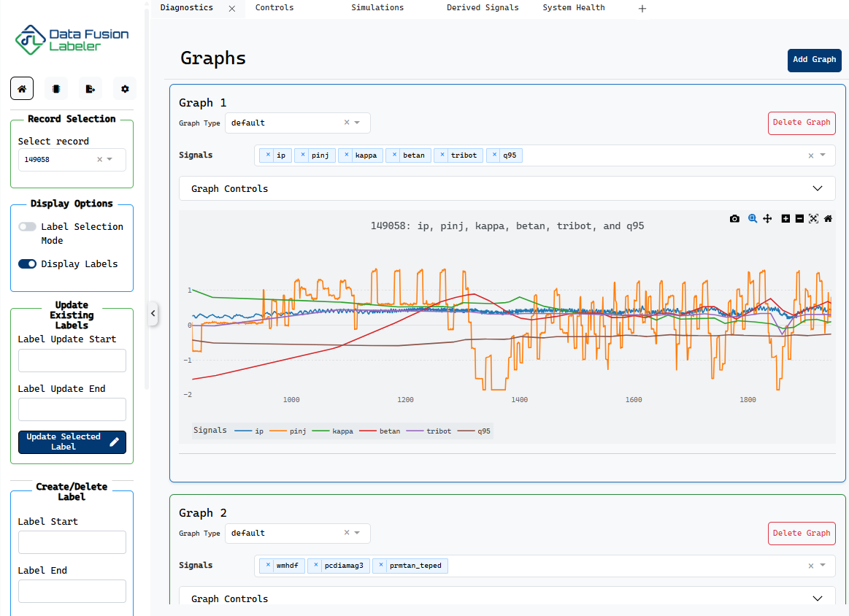Switch to the Simulations tab
The image size is (849, 616).
377,8
